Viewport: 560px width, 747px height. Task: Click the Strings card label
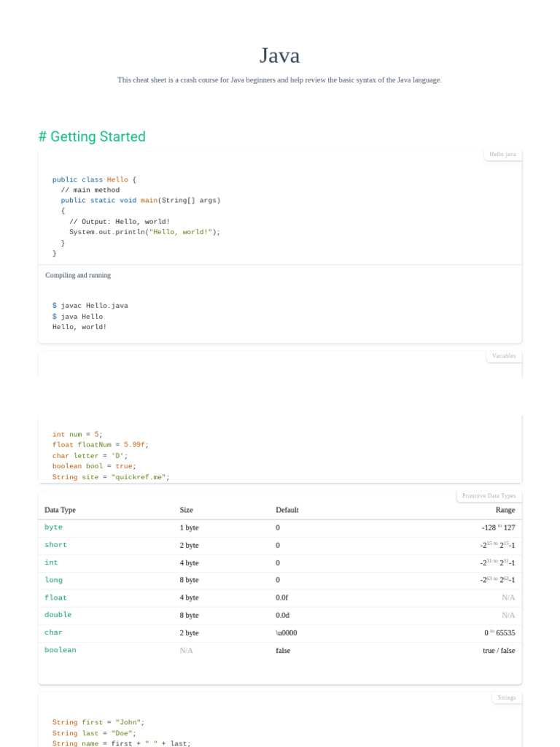click(x=507, y=697)
